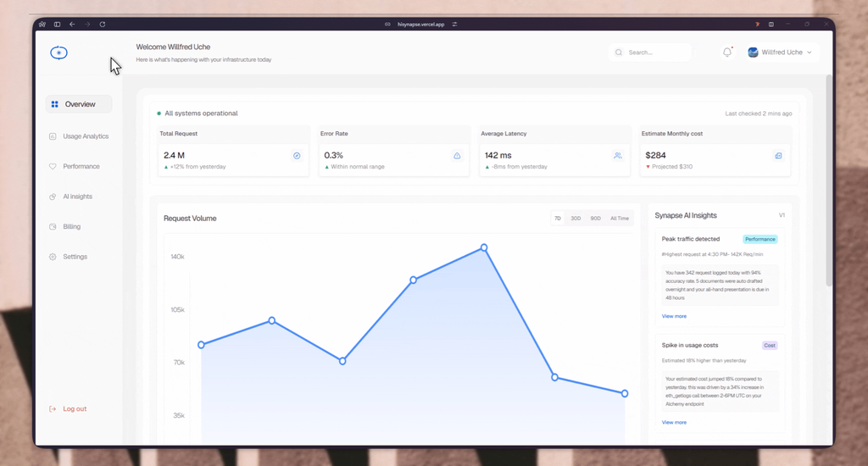868x466 pixels.
Task: Expand the Willfred Uche account dropdown
Action: [x=810, y=52]
